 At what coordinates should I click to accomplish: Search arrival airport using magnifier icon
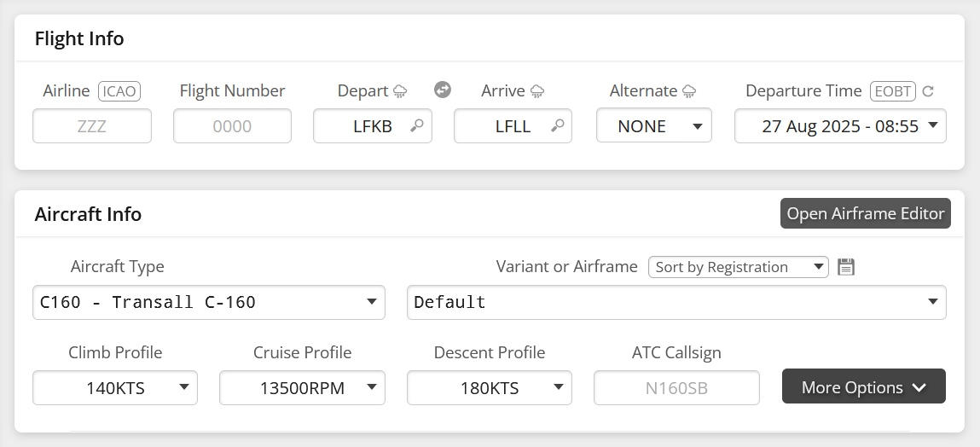557,126
